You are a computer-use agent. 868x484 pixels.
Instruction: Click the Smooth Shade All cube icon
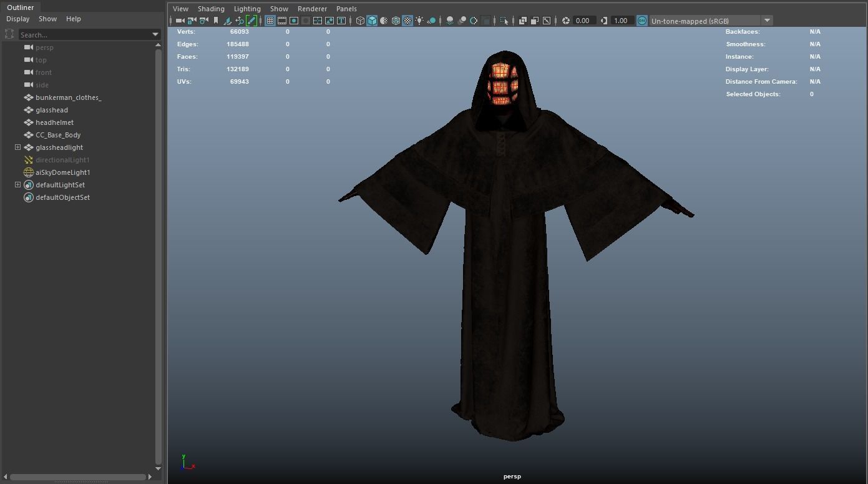[372, 21]
